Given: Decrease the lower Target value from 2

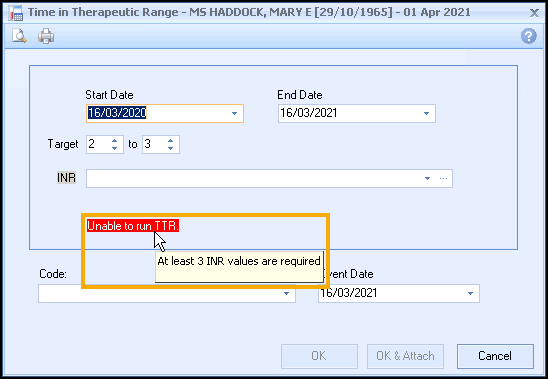Looking at the screenshot, I should pos(114,148).
